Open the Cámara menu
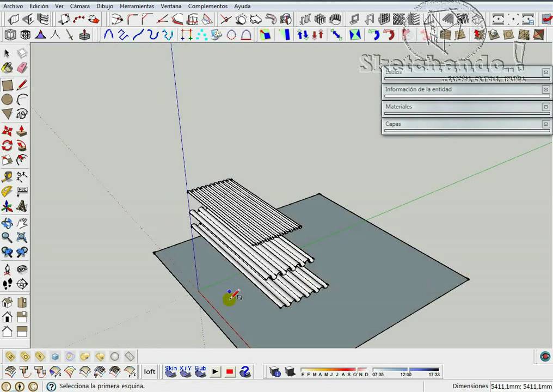The height and width of the screenshot is (392, 553). (x=79, y=6)
